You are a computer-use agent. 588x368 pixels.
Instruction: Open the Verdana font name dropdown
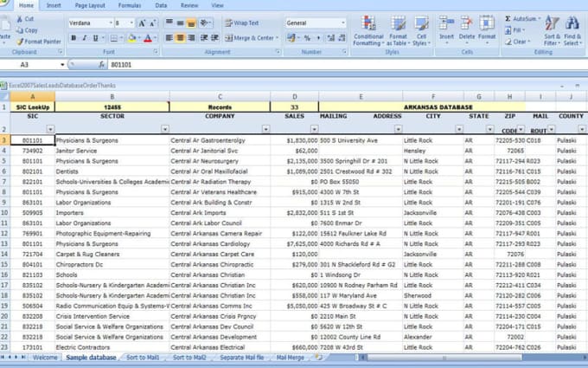111,23
